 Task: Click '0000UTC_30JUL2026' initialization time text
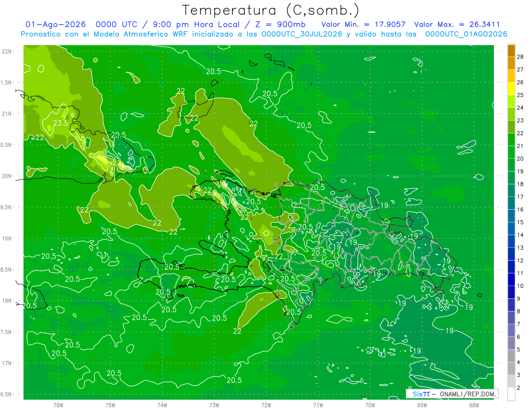tap(302, 34)
